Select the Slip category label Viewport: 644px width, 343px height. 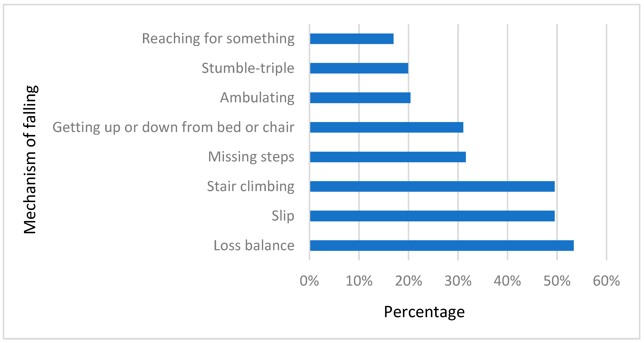pos(283,216)
